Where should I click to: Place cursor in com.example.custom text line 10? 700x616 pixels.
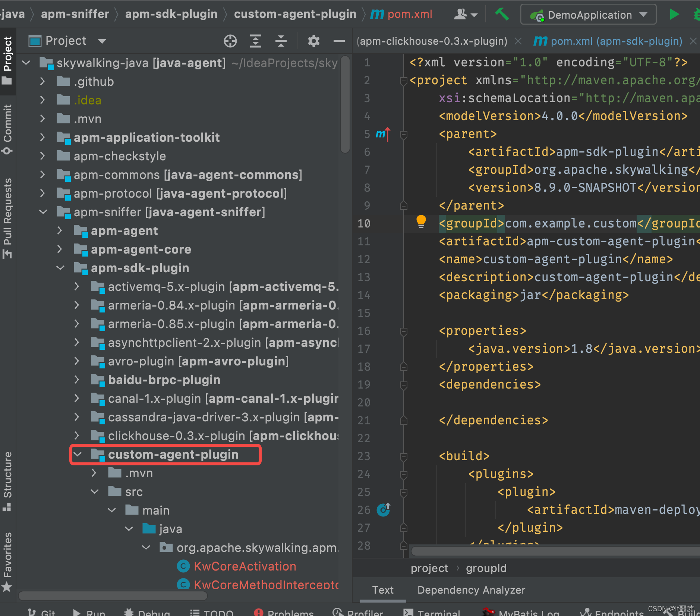point(571,223)
